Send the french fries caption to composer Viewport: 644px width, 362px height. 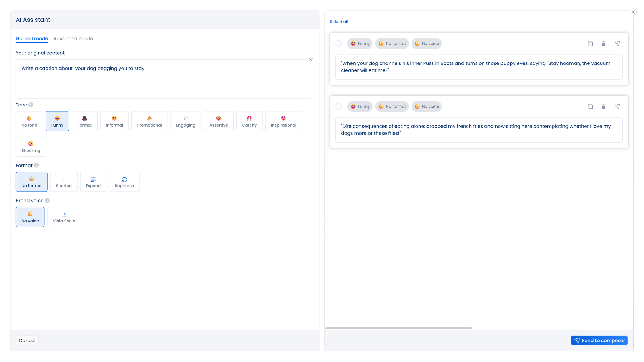coord(617,106)
